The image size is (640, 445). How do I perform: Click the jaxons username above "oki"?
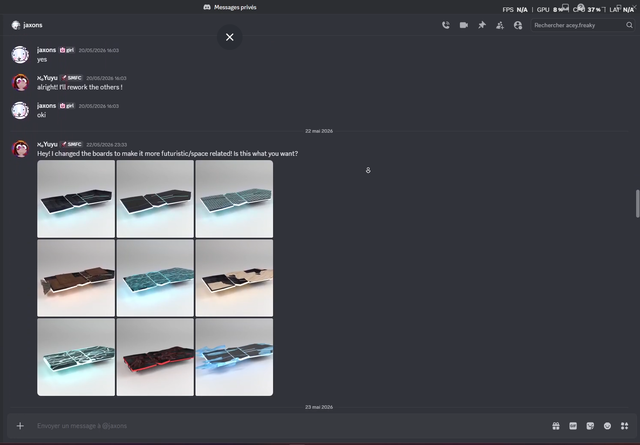coord(47,105)
